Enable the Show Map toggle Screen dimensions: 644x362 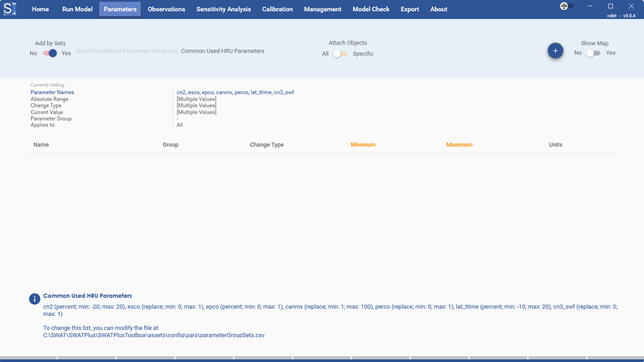(593, 53)
